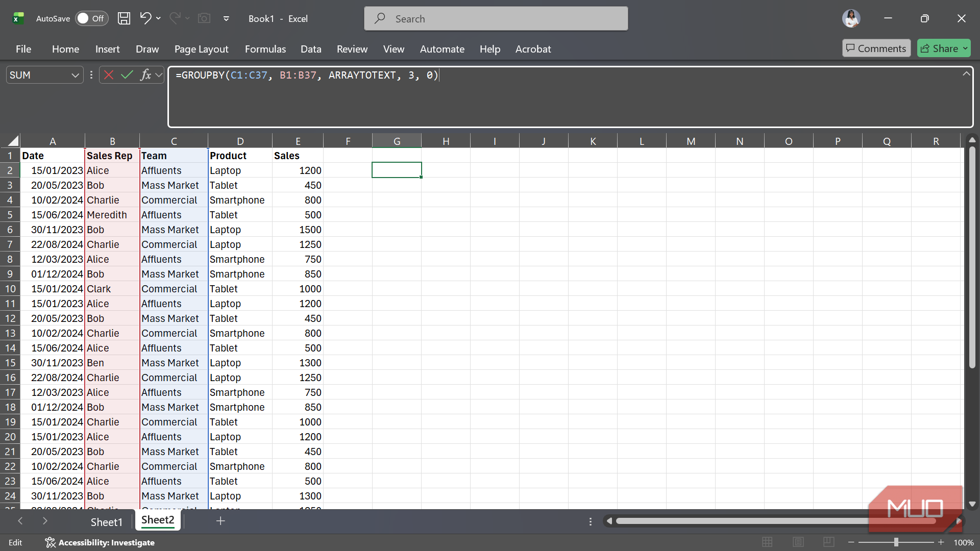The width and height of the screenshot is (980, 551).
Task: Open the Page Layout tab
Action: click(201, 49)
